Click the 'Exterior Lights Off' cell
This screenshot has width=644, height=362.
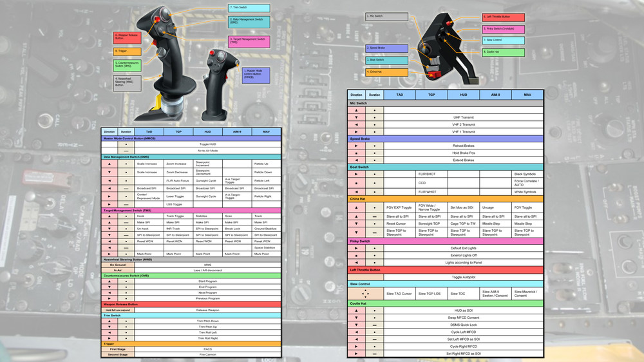pos(463,256)
